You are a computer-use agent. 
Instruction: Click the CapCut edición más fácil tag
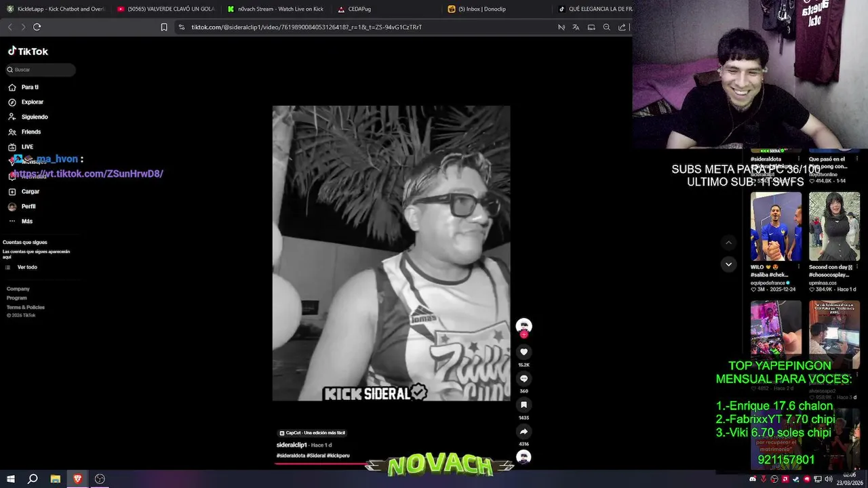pyautogui.click(x=313, y=433)
